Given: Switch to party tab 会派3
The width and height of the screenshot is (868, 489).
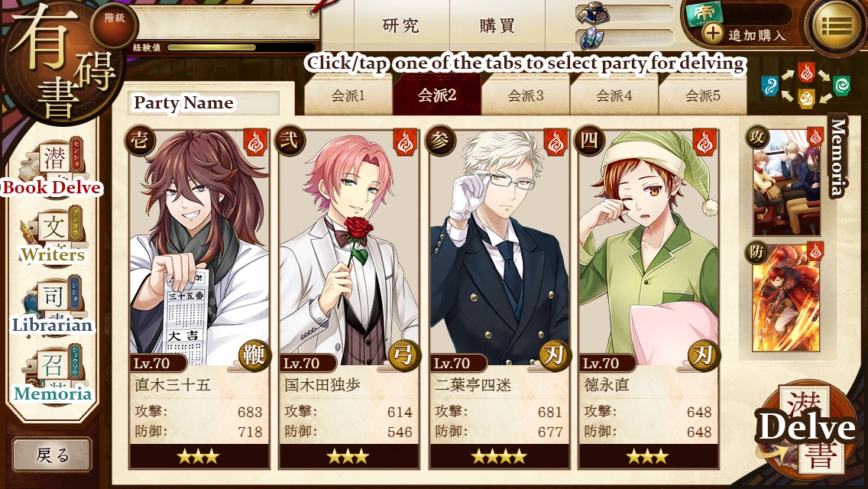Looking at the screenshot, I should 526,96.
